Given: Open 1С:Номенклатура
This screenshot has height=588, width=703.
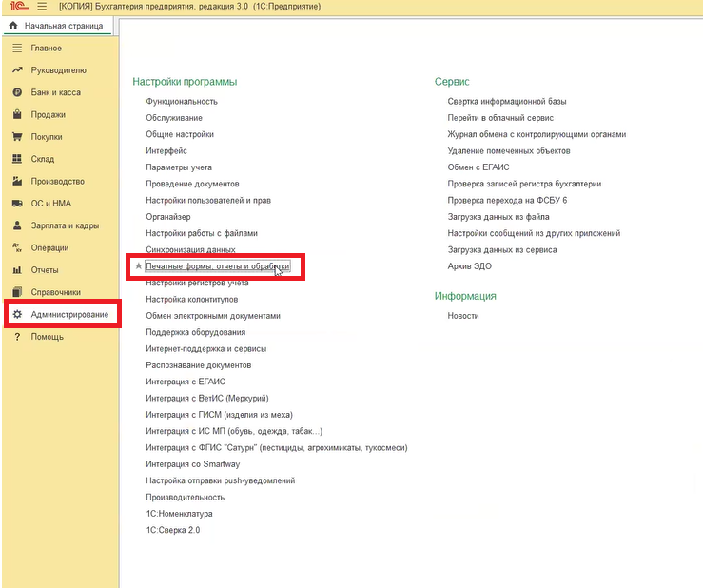Looking at the screenshot, I should tap(179, 514).
